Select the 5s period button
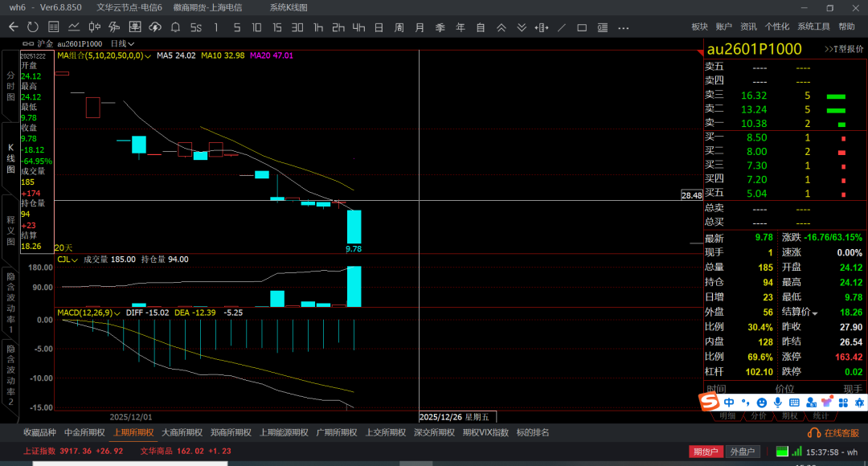Screen dimensions: 868x466 tap(196, 27)
